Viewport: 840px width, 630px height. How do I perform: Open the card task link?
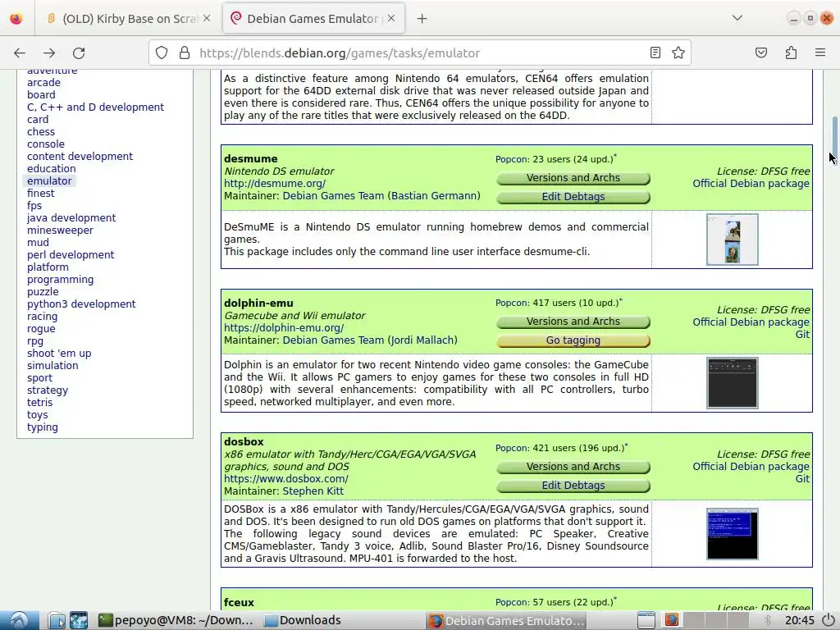coord(38,120)
